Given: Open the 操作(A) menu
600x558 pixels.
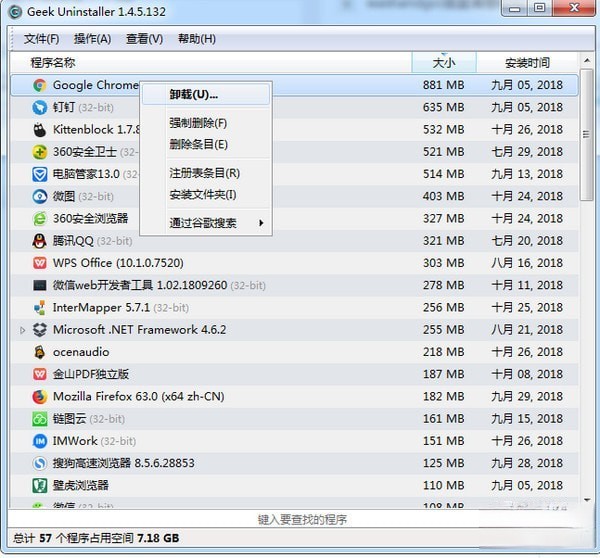Looking at the screenshot, I should [x=92, y=39].
